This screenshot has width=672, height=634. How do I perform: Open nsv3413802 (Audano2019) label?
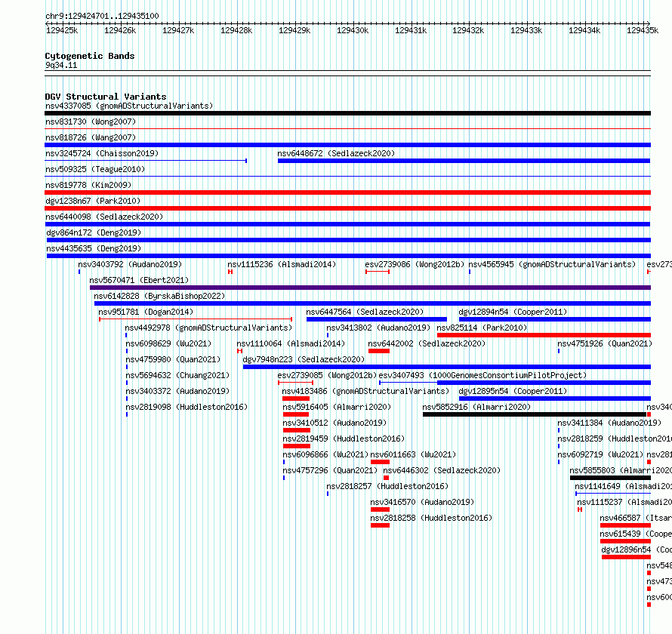pyautogui.click(x=378, y=328)
